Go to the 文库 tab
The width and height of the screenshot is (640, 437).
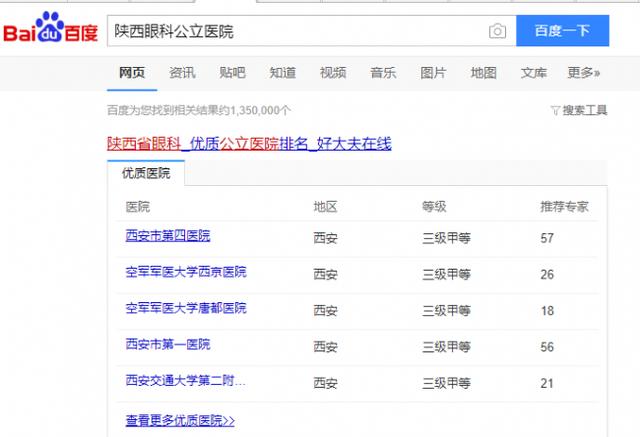point(533,73)
